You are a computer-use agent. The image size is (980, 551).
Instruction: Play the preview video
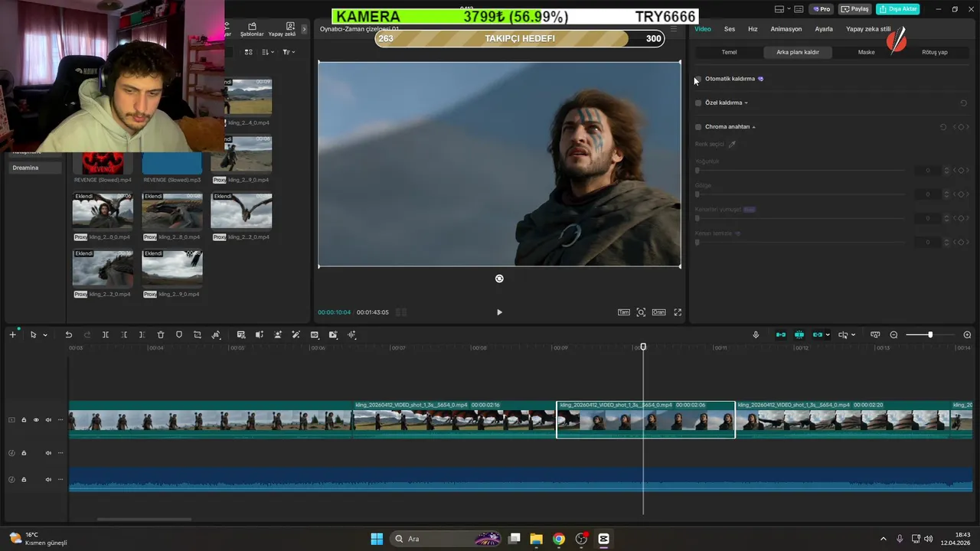pos(499,312)
